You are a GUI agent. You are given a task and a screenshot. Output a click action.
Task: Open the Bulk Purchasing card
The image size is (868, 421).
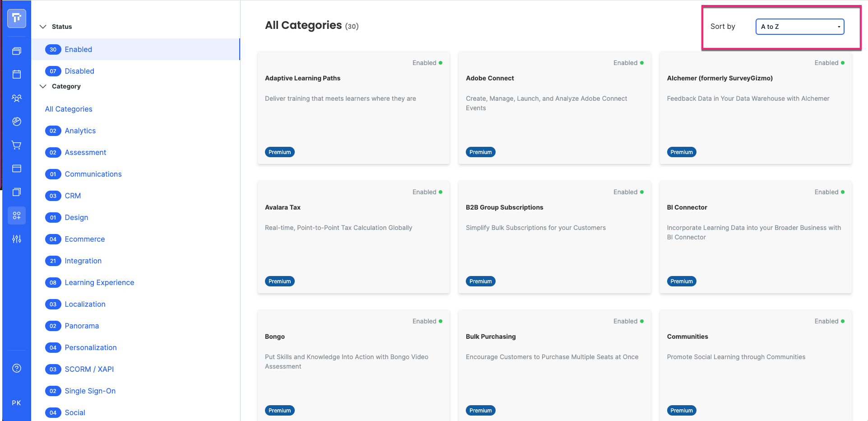coord(554,365)
